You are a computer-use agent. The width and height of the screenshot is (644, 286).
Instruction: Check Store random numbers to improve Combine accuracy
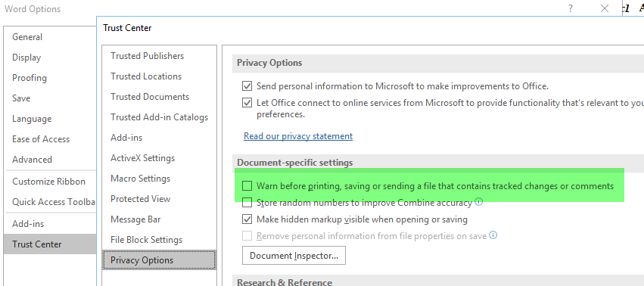tap(247, 203)
